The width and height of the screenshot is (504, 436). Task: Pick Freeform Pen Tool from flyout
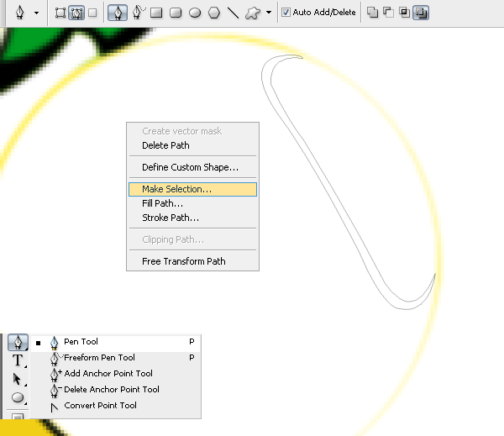pos(116,358)
